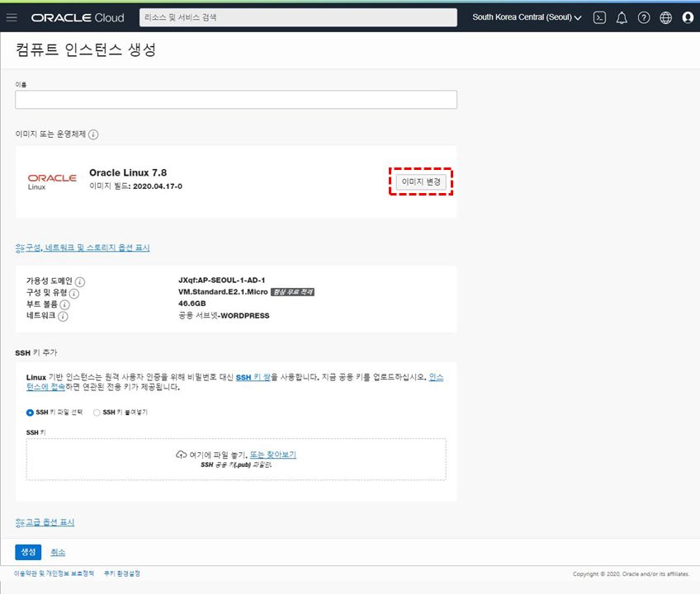Click 또는 찾아보기 link to browse files
The image size is (700, 594).
click(272, 455)
